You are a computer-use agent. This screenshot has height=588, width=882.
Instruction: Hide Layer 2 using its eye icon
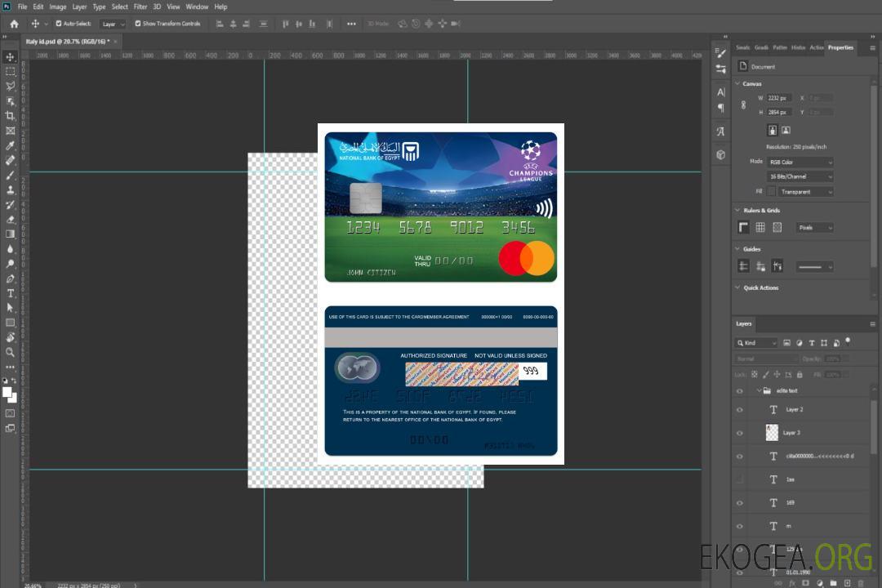click(740, 410)
